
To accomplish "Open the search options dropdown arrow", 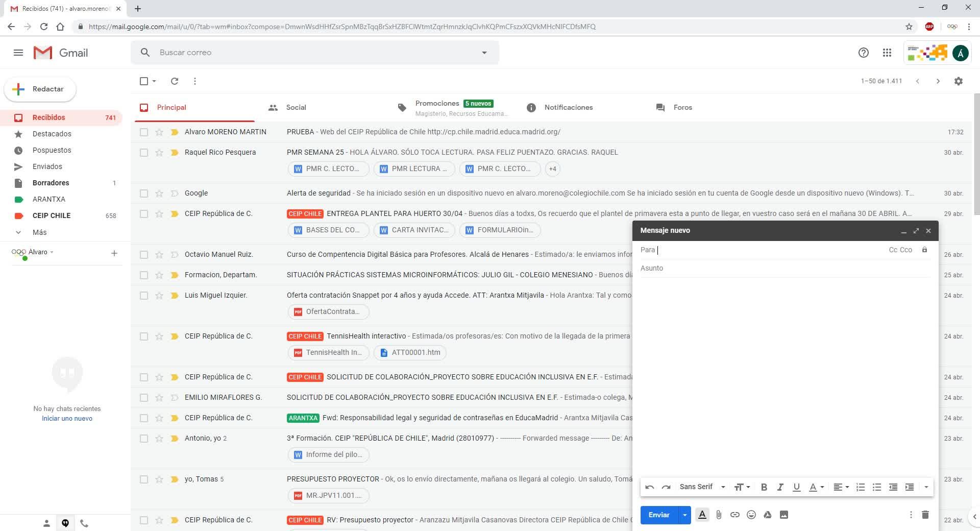I will [484, 53].
